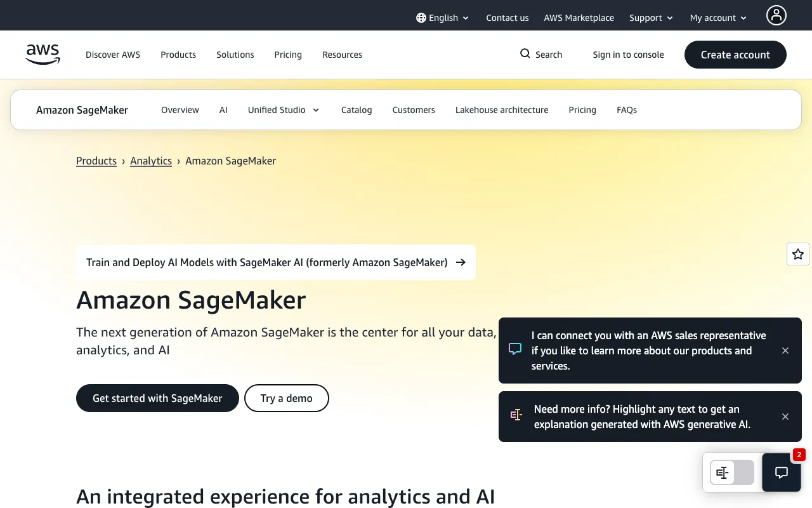Open the Products menu in main navigation
The height and width of the screenshot is (508, 812).
[x=178, y=55]
